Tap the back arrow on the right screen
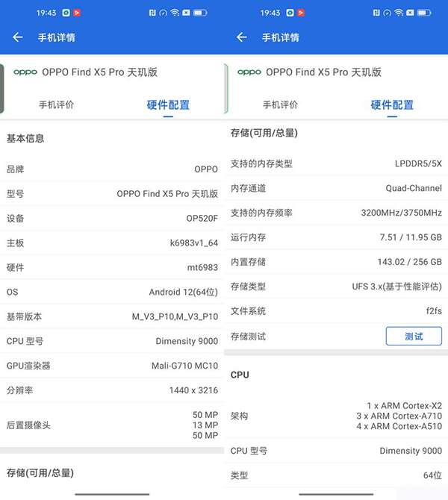The width and height of the screenshot is (448, 500). [x=241, y=37]
